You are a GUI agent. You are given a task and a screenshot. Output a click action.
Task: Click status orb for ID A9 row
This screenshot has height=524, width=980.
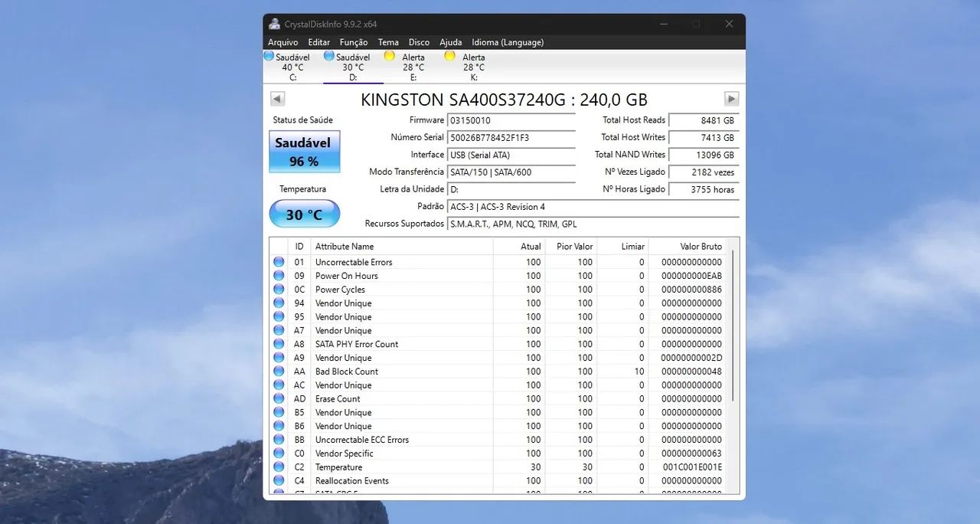(279, 358)
